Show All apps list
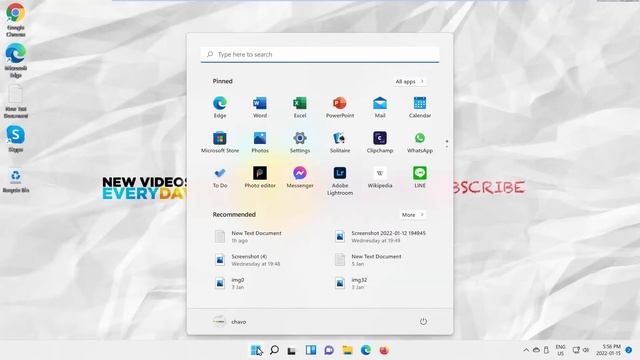 (409, 82)
